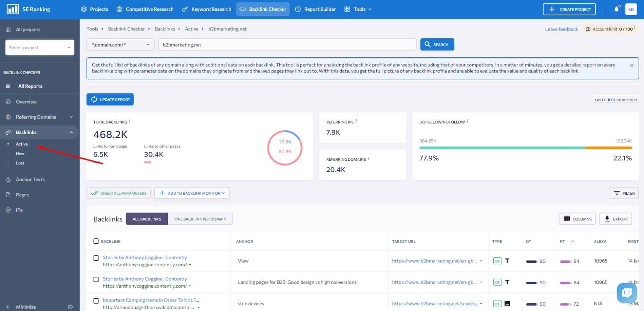Open the *.domain.com/* scope dropdown
The width and height of the screenshot is (644, 311).
tap(120, 44)
